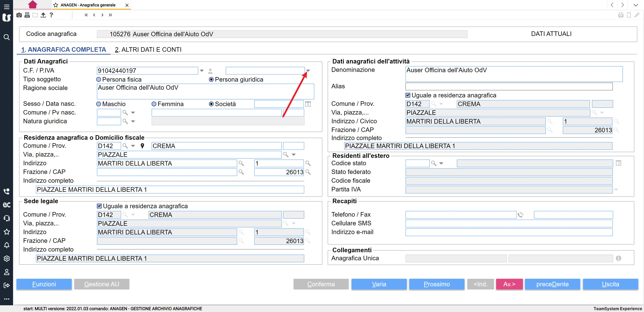Click the help question mark icon
This screenshot has height=312, width=644.
pyautogui.click(x=51, y=15)
